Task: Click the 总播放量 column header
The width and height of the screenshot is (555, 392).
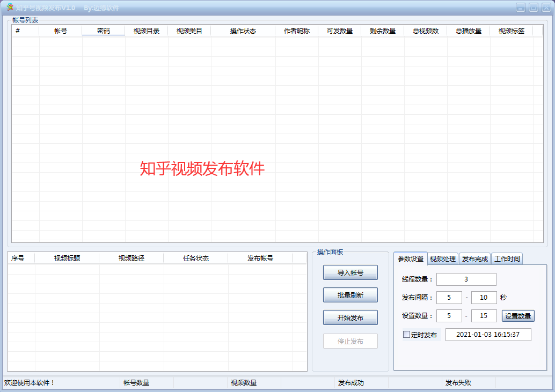Action: pyautogui.click(x=469, y=31)
